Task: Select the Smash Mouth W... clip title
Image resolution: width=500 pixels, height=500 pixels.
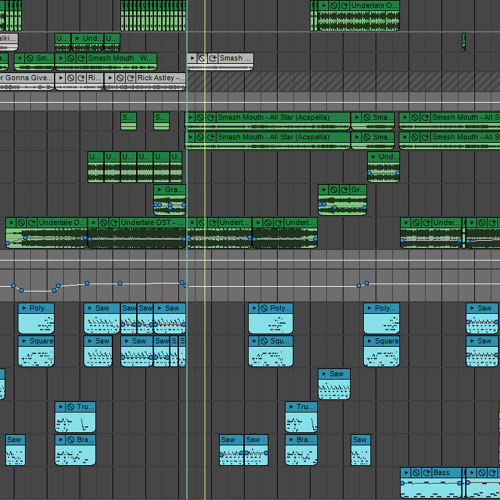Action: pos(120,58)
